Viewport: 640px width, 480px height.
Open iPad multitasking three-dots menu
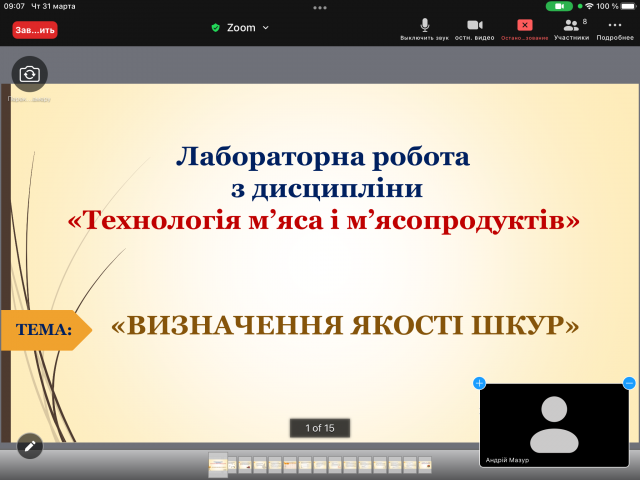point(320,8)
